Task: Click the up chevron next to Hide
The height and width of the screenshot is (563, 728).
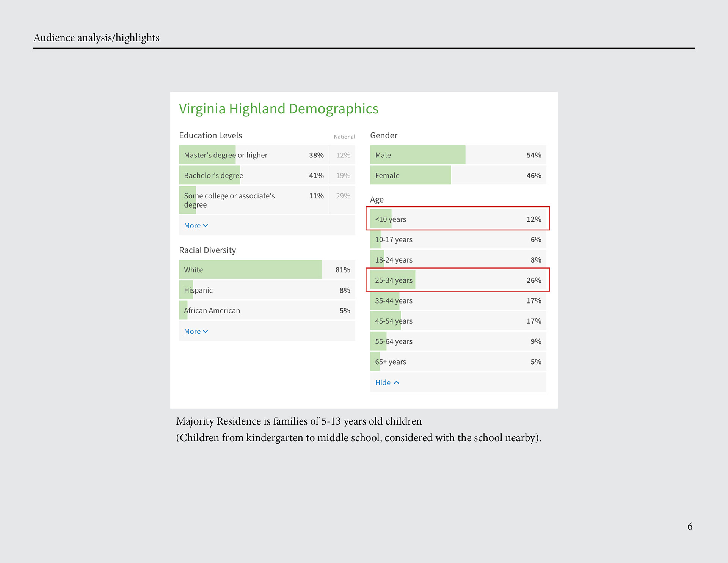Action: 397,382
